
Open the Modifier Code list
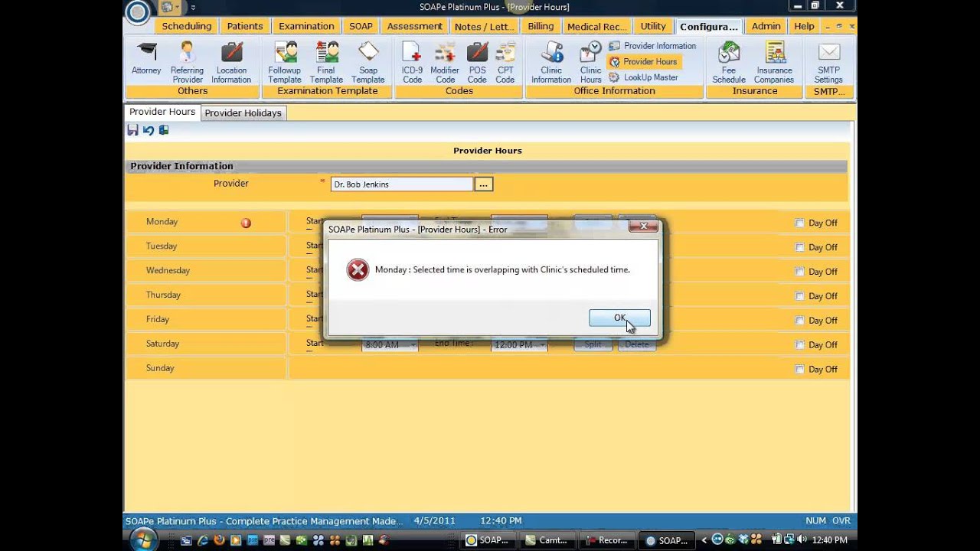click(446, 62)
